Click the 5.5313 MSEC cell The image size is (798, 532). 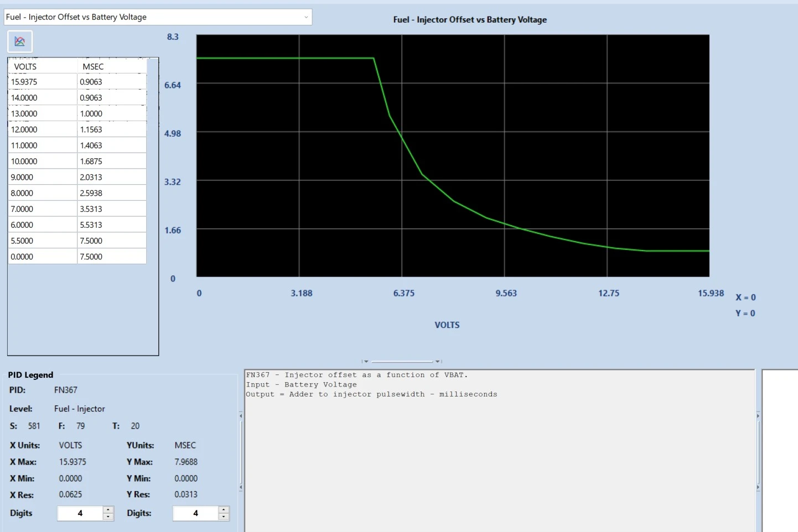[112, 225]
